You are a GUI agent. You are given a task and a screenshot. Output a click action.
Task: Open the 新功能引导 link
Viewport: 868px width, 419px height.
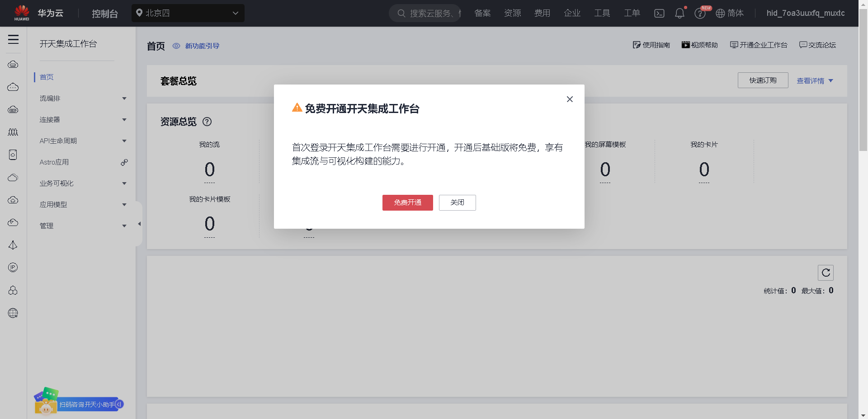coord(196,46)
